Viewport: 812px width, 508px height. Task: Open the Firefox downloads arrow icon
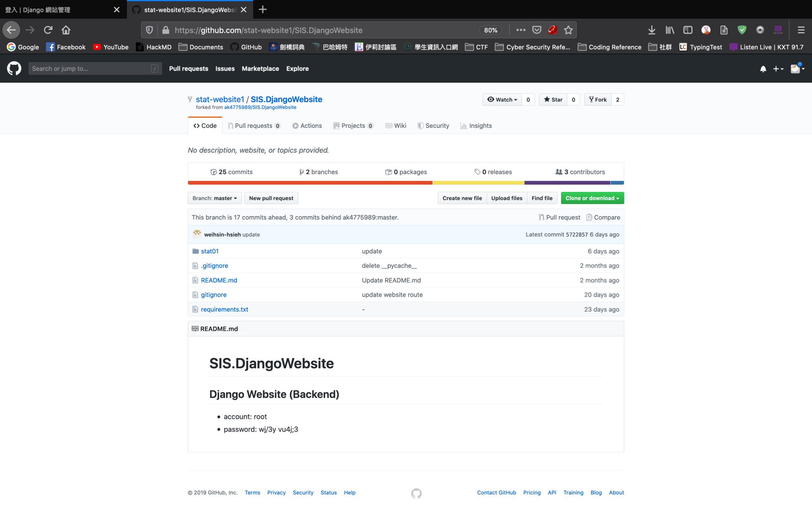point(651,30)
